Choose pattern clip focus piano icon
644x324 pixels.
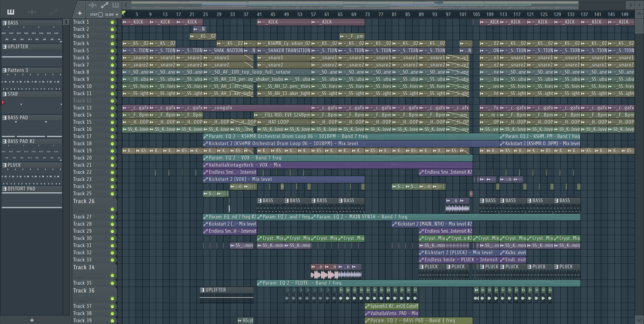116,5
